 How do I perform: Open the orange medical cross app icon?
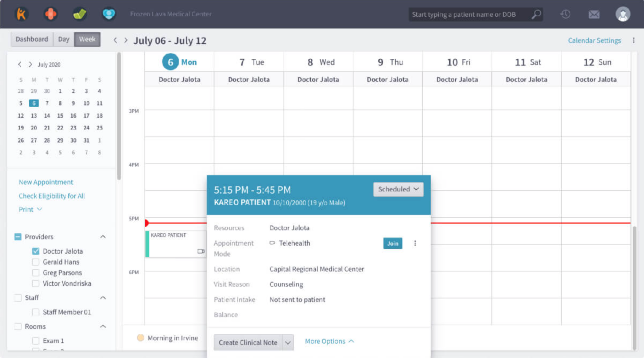click(x=50, y=14)
